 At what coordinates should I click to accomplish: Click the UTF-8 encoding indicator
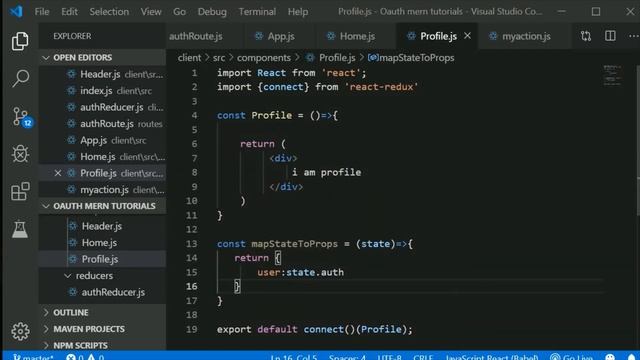click(x=389, y=357)
